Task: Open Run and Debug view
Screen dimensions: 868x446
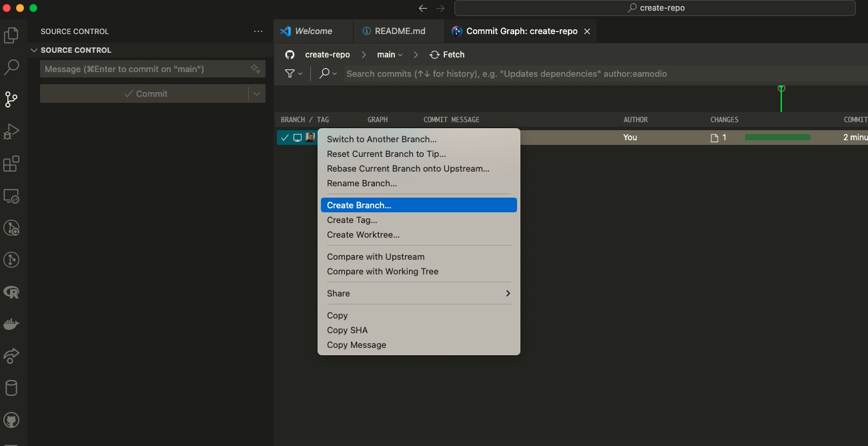Action: click(11, 132)
